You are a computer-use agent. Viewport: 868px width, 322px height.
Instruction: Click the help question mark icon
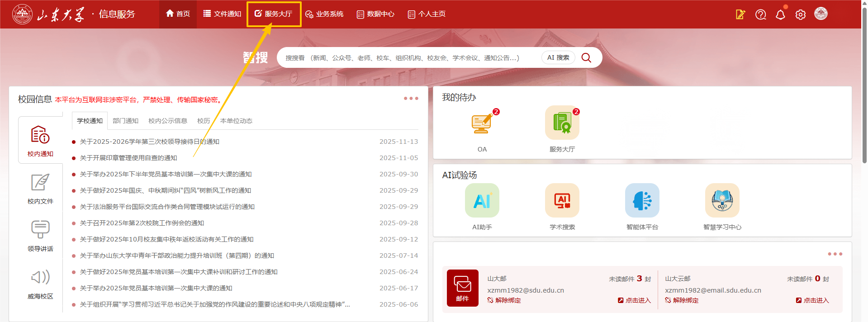pos(760,14)
